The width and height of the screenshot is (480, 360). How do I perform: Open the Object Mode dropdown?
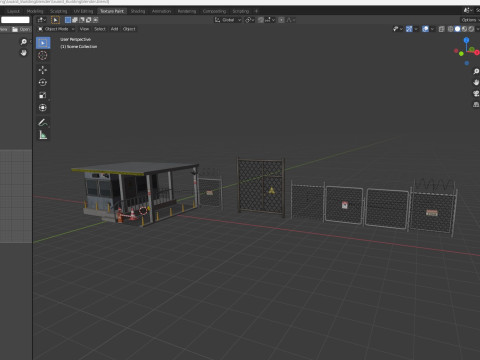[x=56, y=29]
